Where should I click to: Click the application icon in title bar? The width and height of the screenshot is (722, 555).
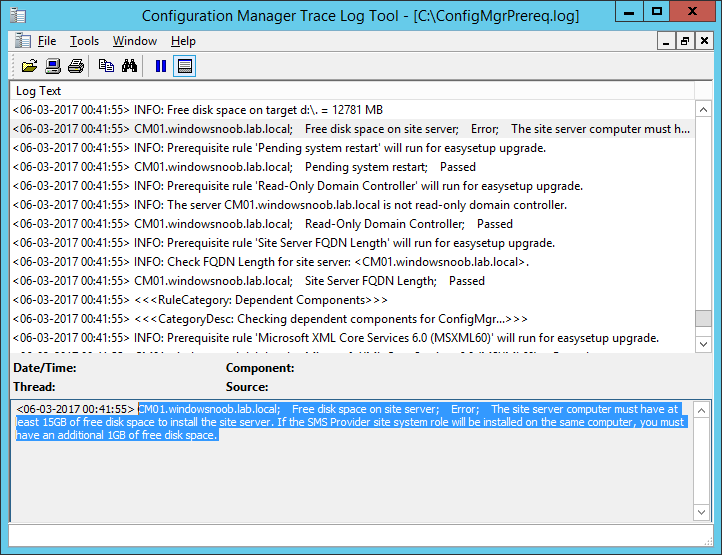click(x=18, y=16)
